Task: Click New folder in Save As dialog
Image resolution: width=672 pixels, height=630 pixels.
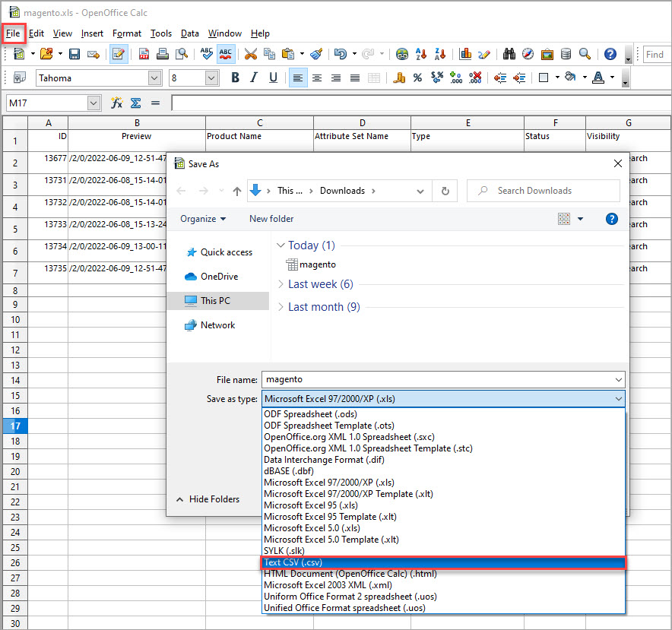Action: (271, 219)
